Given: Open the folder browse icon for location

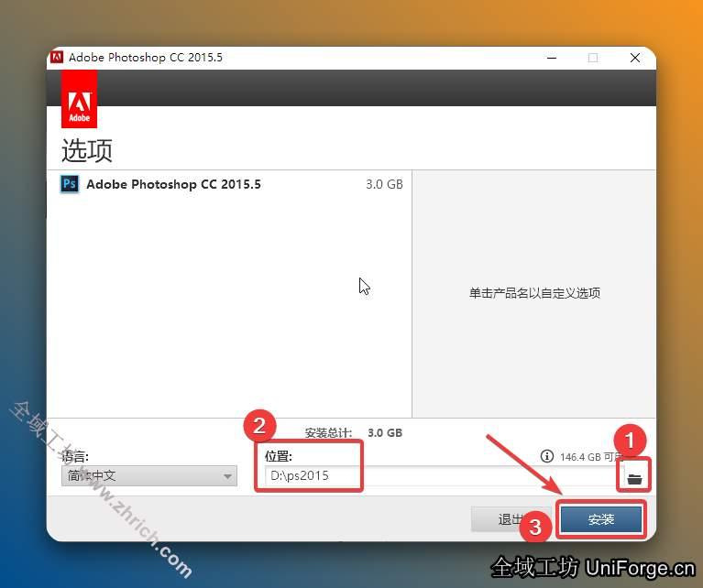Looking at the screenshot, I should pyautogui.click(x=634, y=479).
